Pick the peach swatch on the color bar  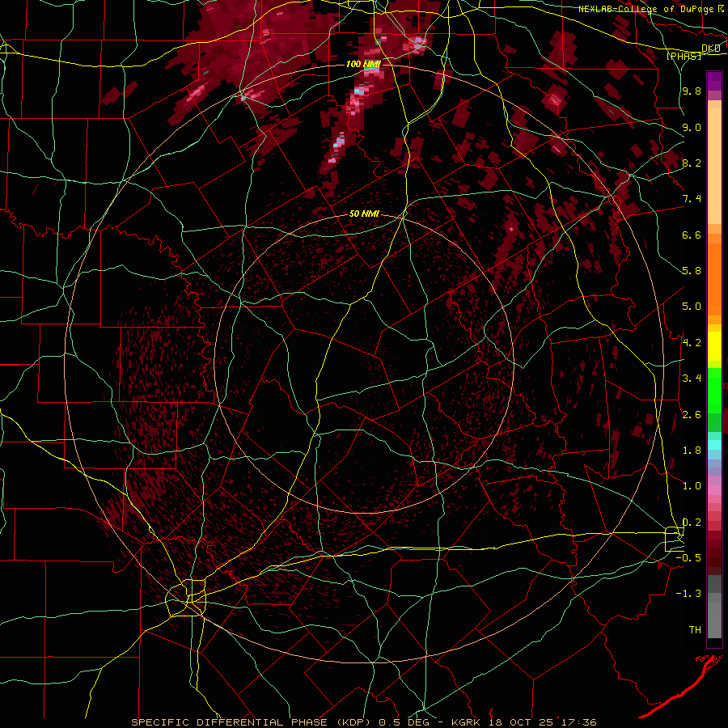(714, 167)
